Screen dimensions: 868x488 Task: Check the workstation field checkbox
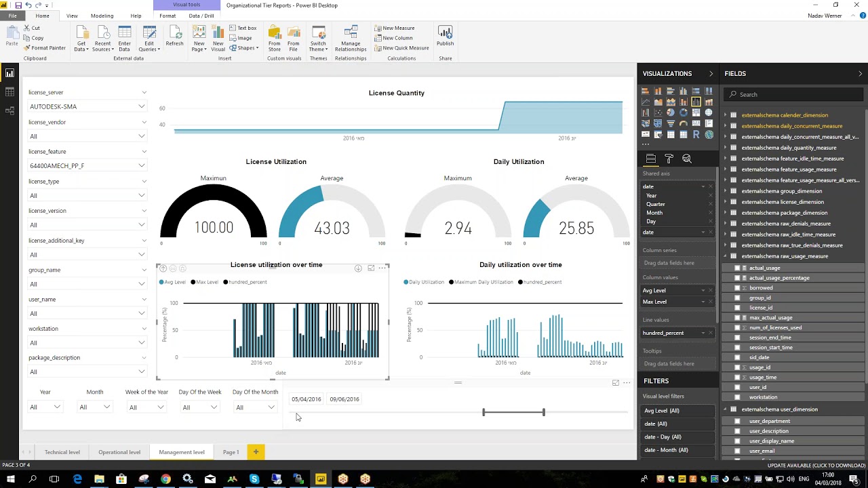pos(737,397)
